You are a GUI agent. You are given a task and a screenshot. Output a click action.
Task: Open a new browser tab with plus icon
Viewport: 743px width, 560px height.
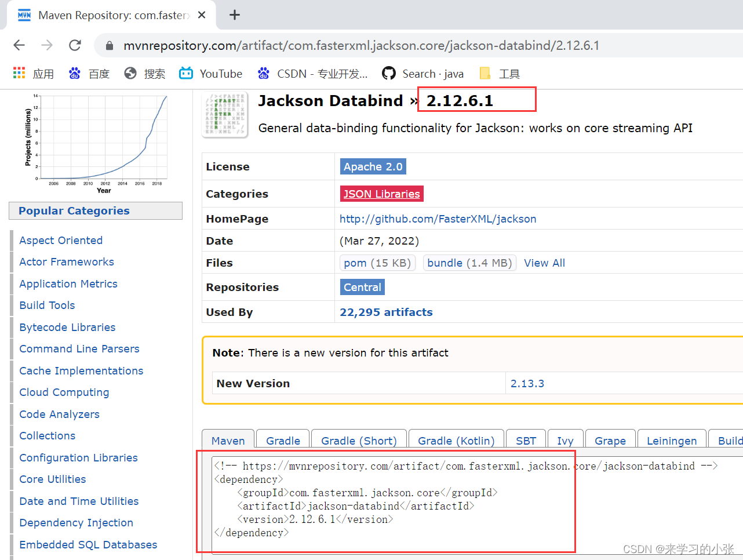point(234,15)
